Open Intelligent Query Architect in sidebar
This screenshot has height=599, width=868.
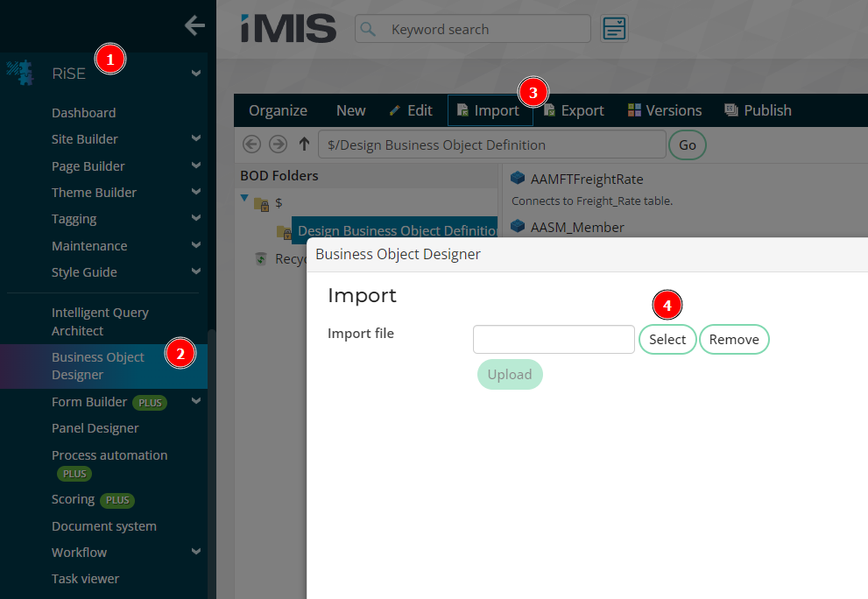100,321
